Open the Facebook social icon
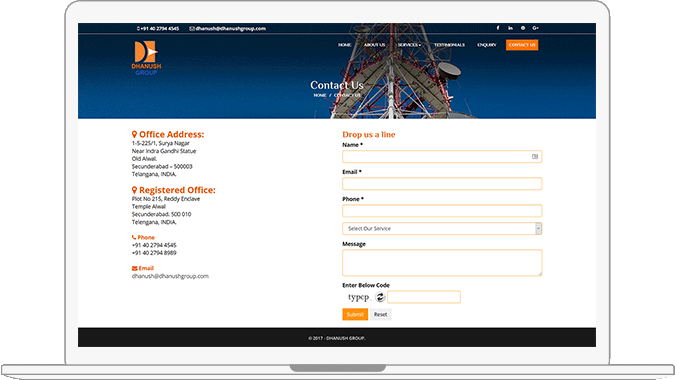The width and height of the screenshot is (675, 380). tap(498, 28)
